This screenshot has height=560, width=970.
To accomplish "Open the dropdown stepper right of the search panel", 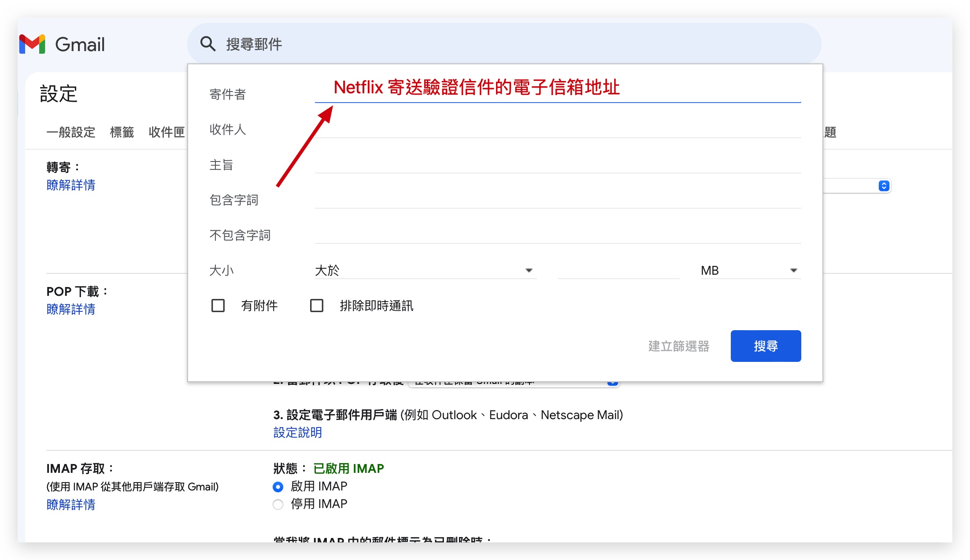I will coord(884,186).
